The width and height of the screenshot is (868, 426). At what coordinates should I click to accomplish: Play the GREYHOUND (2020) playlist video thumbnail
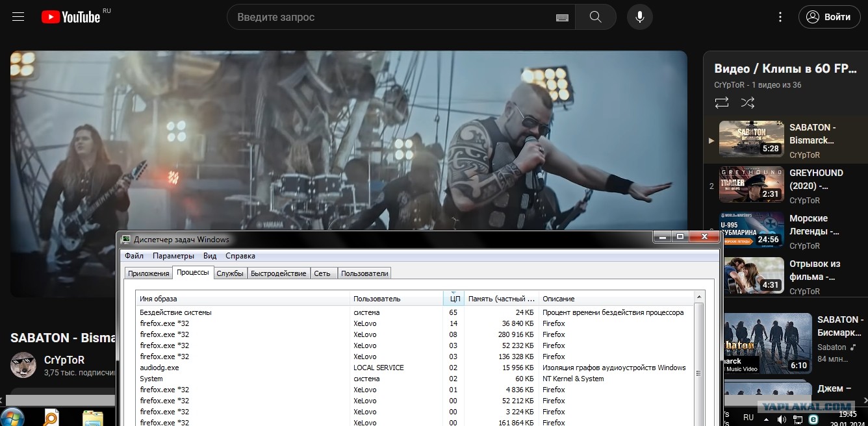(751, 184)
